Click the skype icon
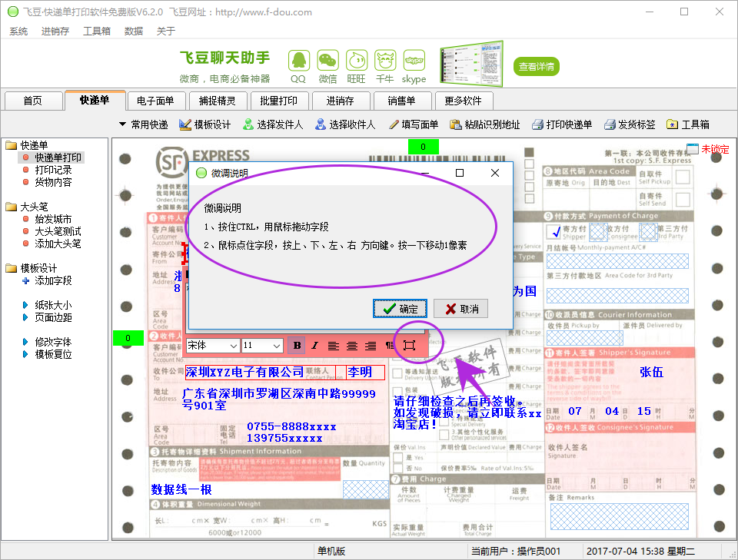 [414, 61]
